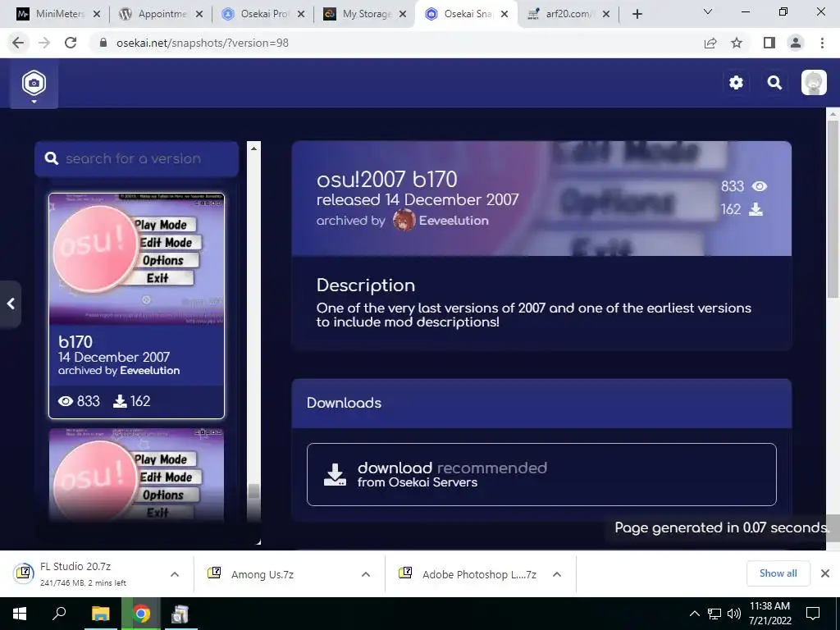This screenshot has height=630, width=840.
Task: Open Chrome tab search dropdown
Action: [x=708, y=11]
